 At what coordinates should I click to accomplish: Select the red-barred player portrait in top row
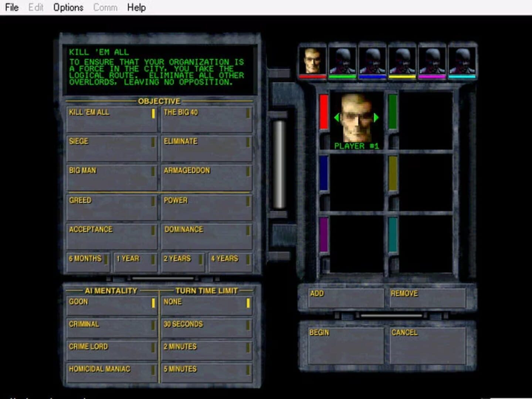[313, 61]
